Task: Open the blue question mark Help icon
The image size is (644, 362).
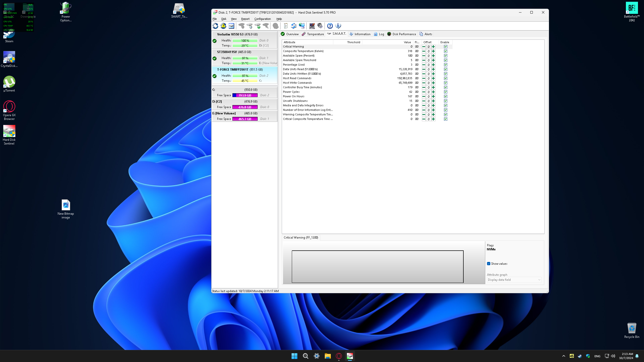Action: (330, 26)
